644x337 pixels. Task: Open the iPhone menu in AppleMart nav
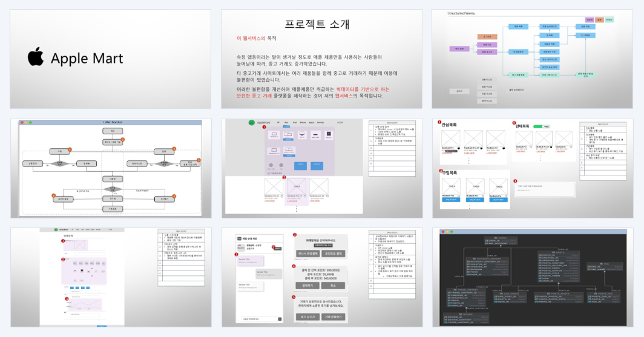coord(303,122)
